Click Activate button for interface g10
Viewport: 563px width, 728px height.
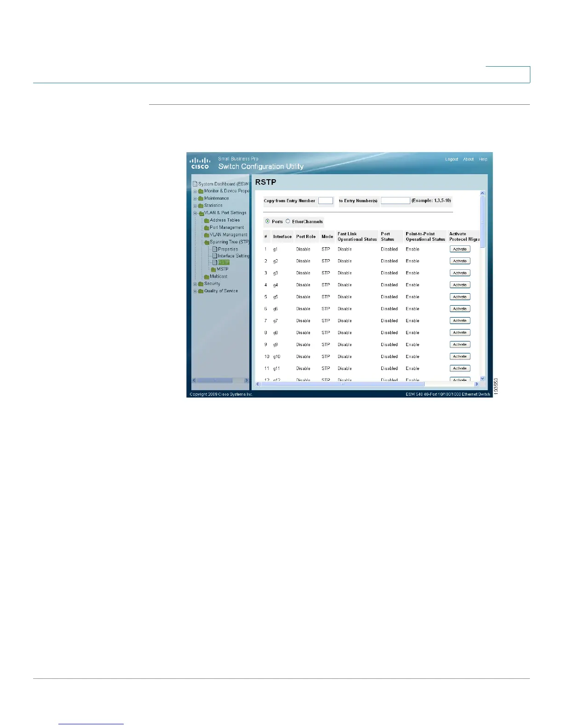click(x=460, y=357)
